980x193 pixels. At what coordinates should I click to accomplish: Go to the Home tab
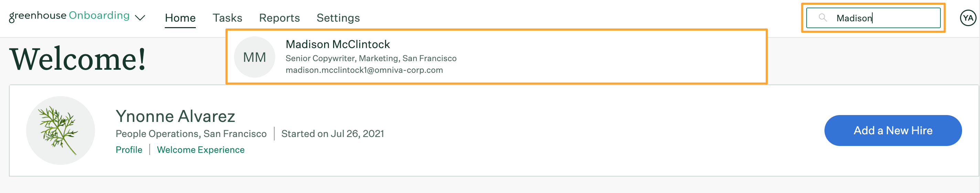tap(180, 18)
